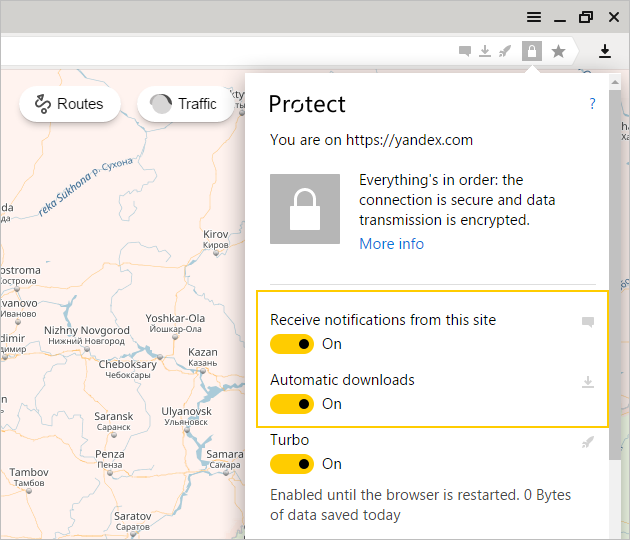Click the rocket icon beside Turbo
Image resolution: width=630 pixels, height=540 pixels.
point(588,442)
